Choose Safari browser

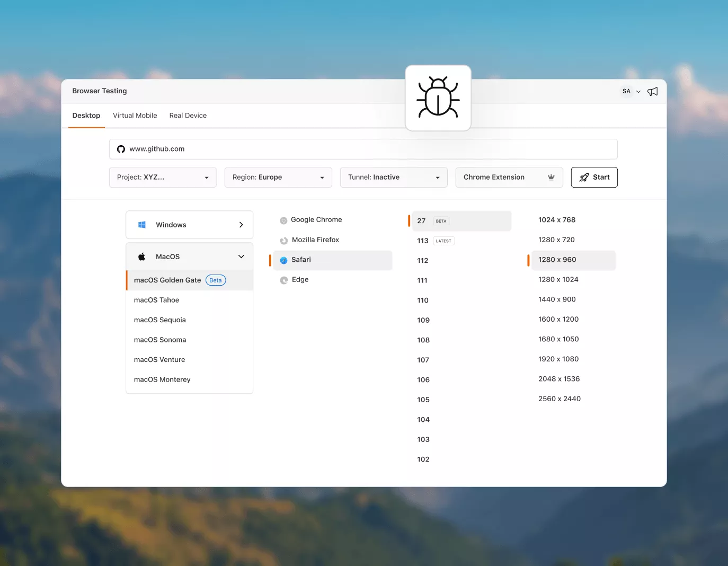coord(333,260)
